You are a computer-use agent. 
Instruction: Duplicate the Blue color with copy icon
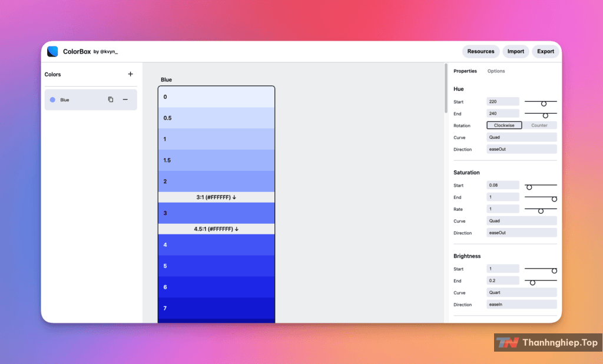pos(111,100)
